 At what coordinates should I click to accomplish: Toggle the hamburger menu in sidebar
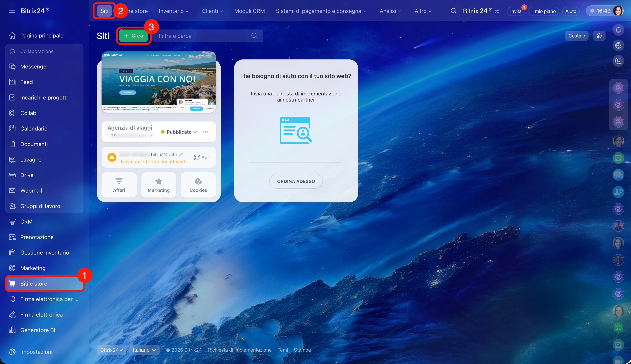pyautogui.click(x=12, y=11)
